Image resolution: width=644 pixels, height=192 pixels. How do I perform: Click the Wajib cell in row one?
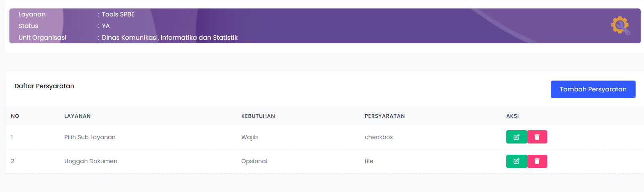coord(249,137)
